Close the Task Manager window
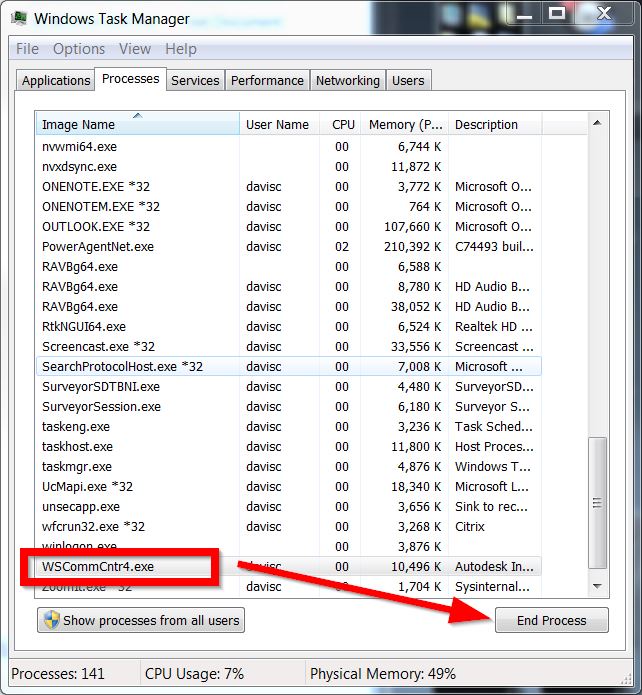The image size is (642, 695). tap(604, 14)
